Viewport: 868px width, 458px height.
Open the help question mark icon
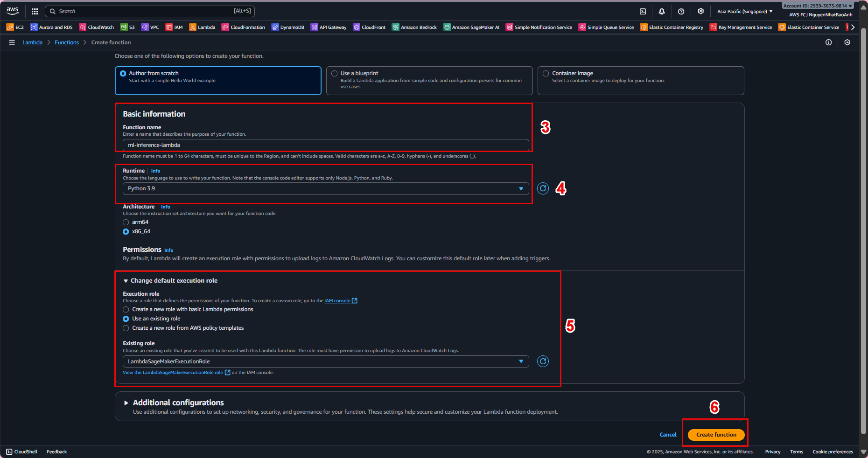coord(681,11)
